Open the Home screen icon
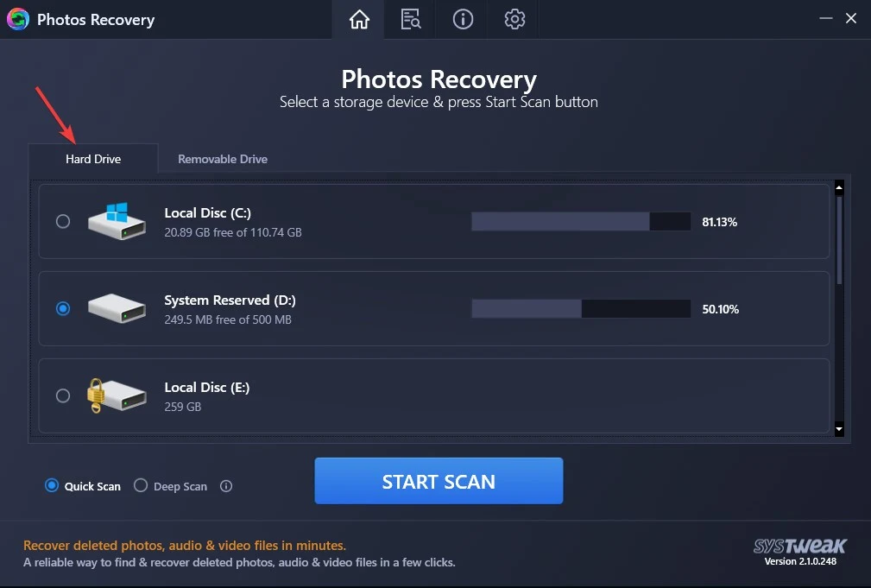 click(359, 20)
